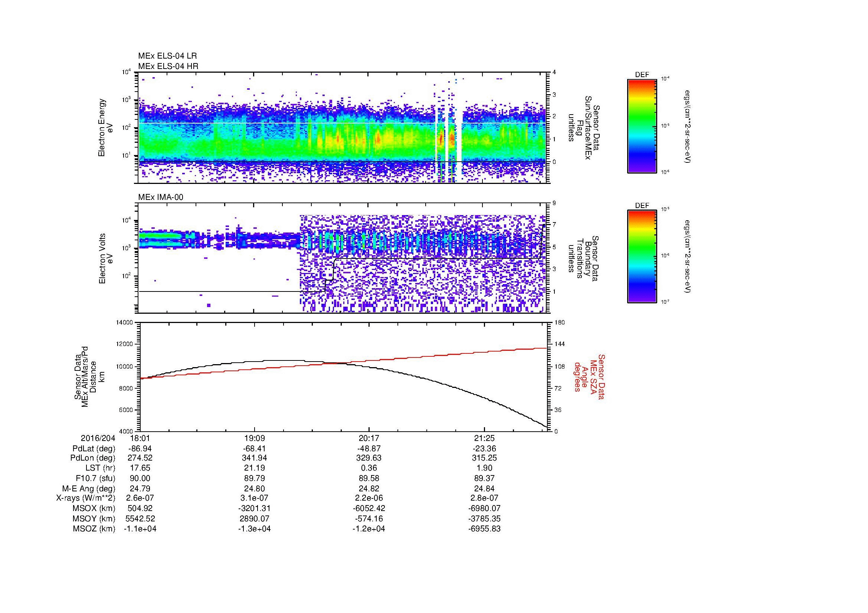Click the F10.7 value '89.79'
Image resolution: width=868 pixels, height=613 pixels.
pos(255,478)
